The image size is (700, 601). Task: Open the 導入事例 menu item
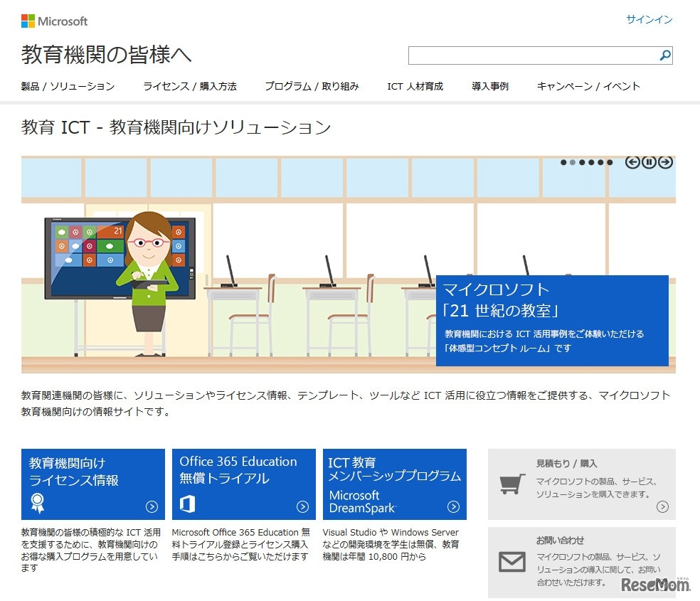[489, 86]
